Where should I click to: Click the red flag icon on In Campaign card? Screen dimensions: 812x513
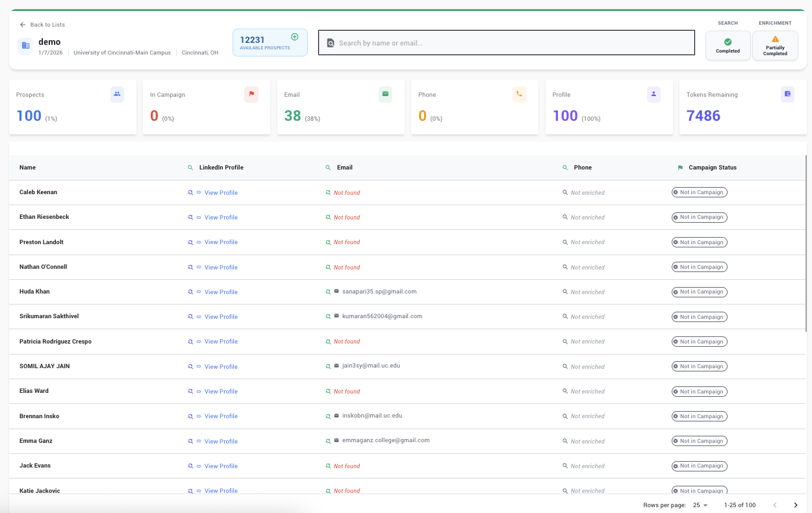point(251,94)
